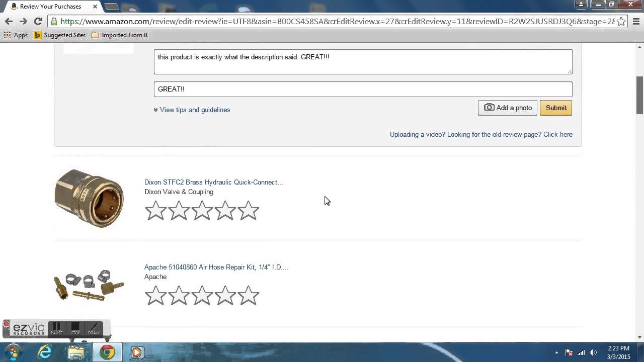Rate Apache repair kit one star
644x362 pixels.
click(x=155, y=296)
